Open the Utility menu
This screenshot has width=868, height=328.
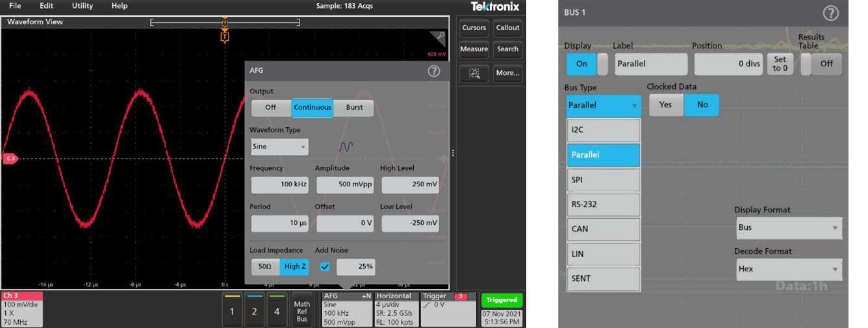pos(82,6)
